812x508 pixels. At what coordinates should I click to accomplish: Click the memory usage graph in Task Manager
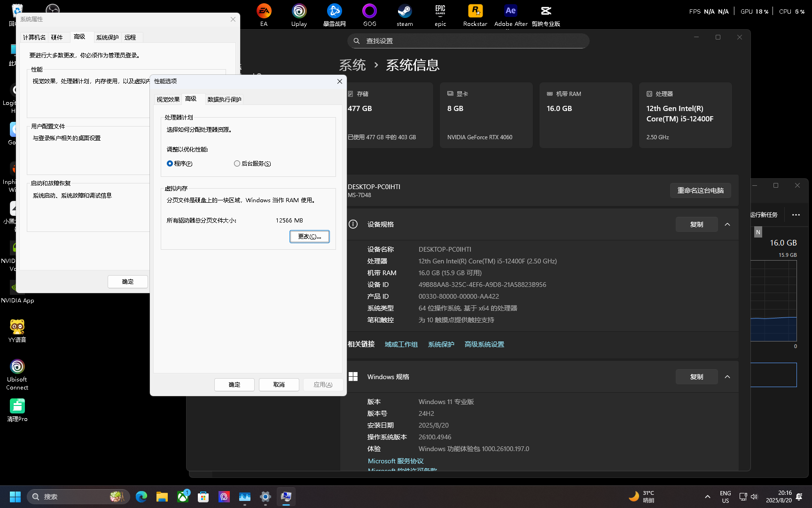tap(774, 301)
